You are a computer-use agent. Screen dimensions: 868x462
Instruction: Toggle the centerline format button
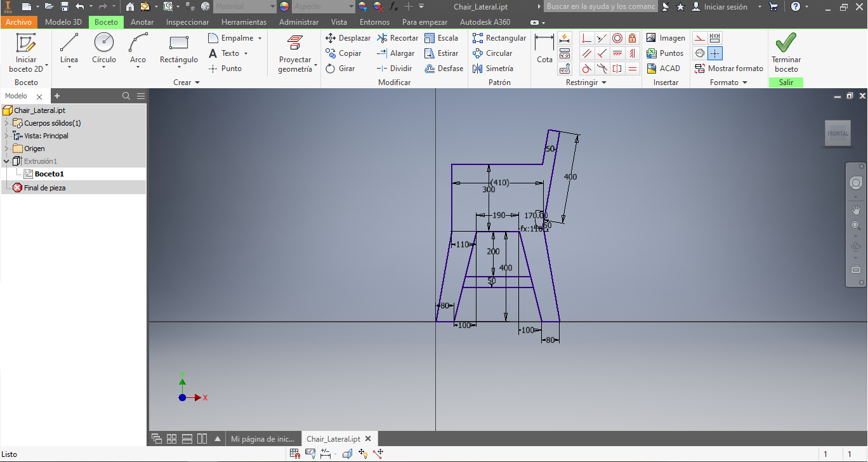tap(699, 53)
